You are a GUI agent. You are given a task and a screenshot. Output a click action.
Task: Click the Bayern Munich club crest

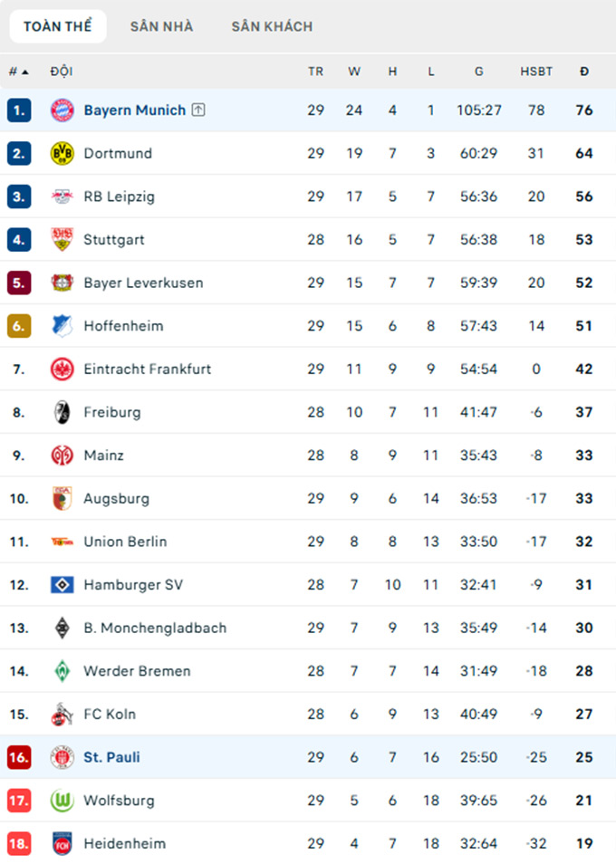click(62, 110)
